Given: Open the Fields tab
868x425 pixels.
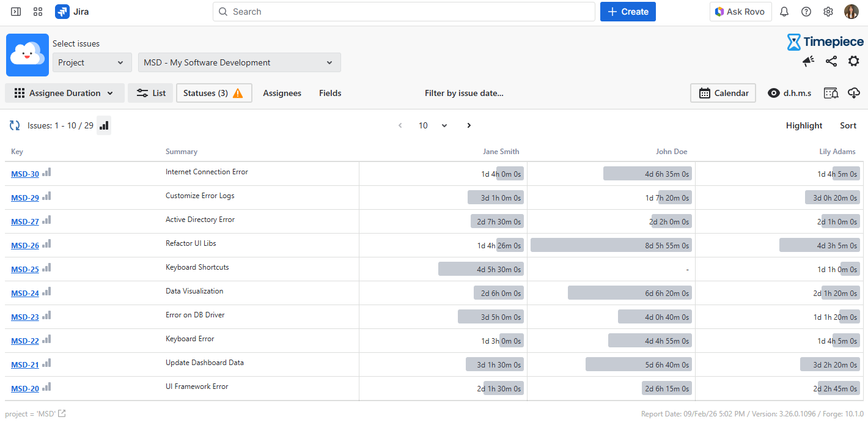Looking at the screenshot, I should (x=330, y=93).
